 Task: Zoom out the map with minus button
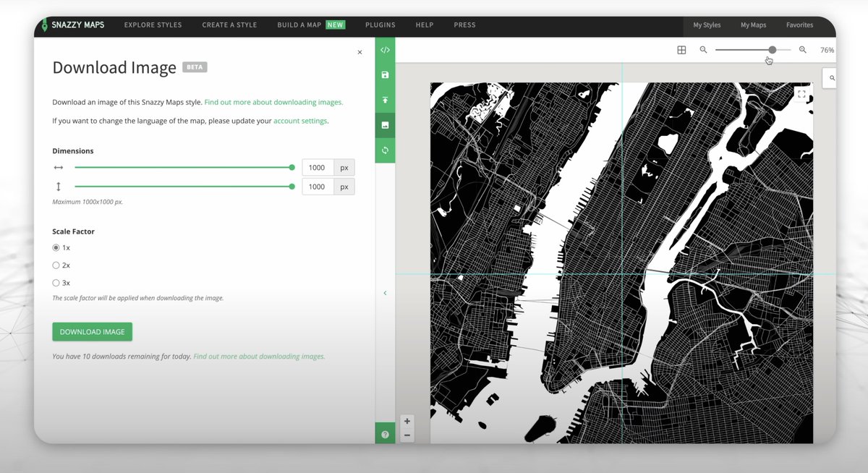(x=407, y=435)
